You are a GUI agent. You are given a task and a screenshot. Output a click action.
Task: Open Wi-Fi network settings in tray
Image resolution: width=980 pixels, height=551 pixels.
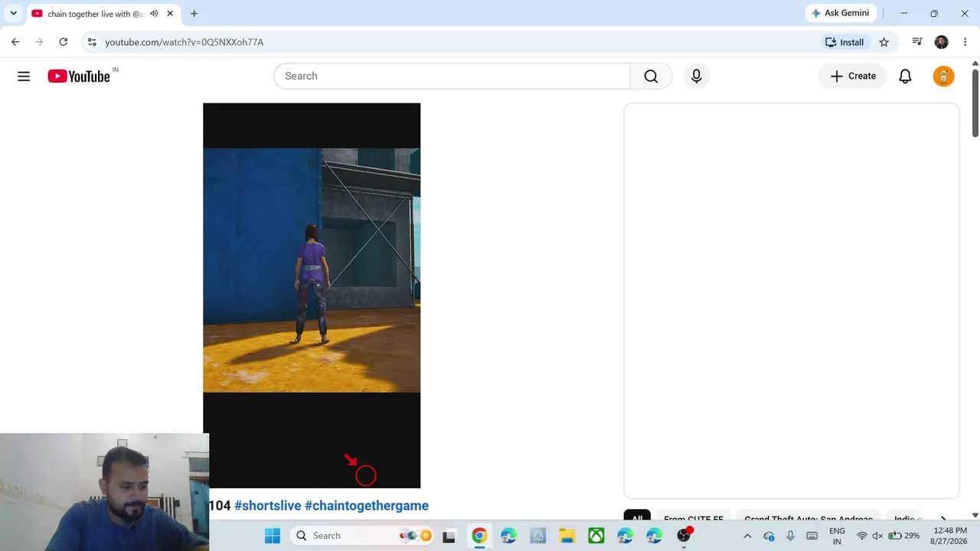(x=861, y=536)
